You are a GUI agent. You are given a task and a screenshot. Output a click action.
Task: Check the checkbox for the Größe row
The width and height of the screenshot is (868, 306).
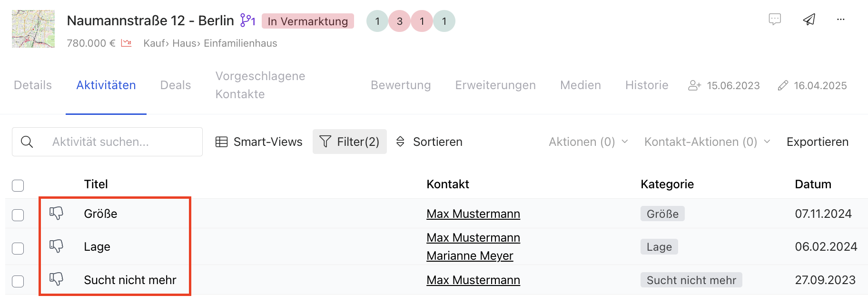pyautogui.click(x=18, y=215)
